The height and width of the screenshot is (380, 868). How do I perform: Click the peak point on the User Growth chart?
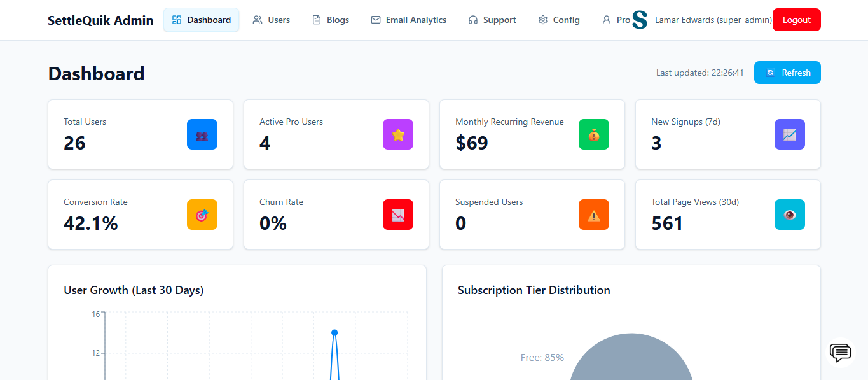pyautogui.click(x=334, y=332)
